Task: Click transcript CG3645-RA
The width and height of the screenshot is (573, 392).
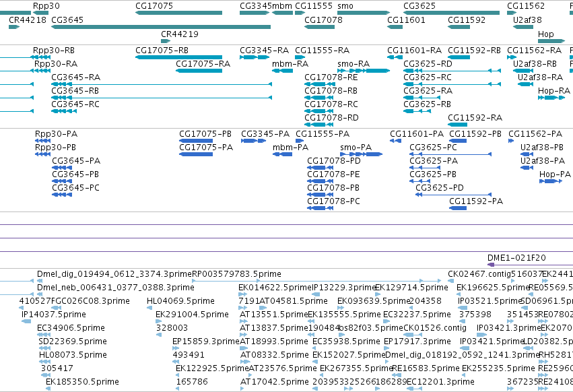Action: pyautogui.click(x=162, y=84)
